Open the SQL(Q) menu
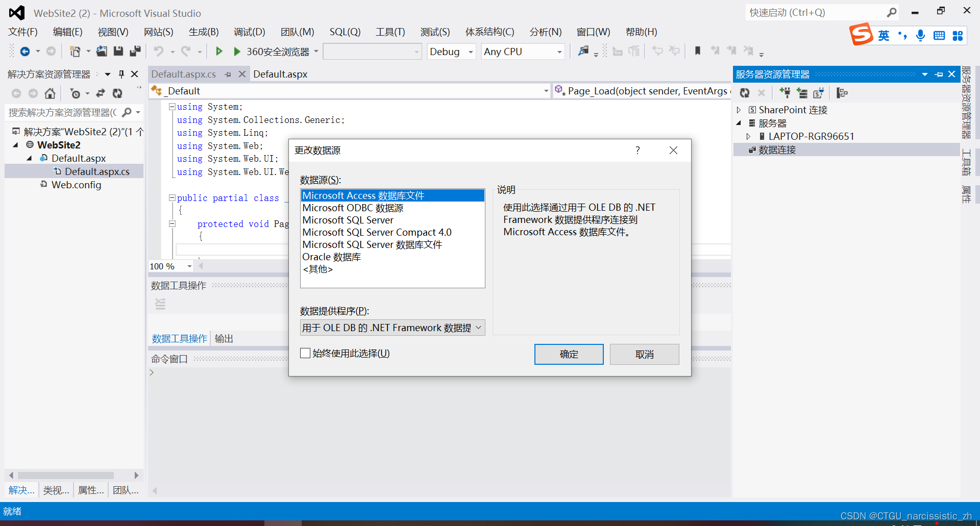980x526 pixels. pyautogui.click(x=345, y=32)
